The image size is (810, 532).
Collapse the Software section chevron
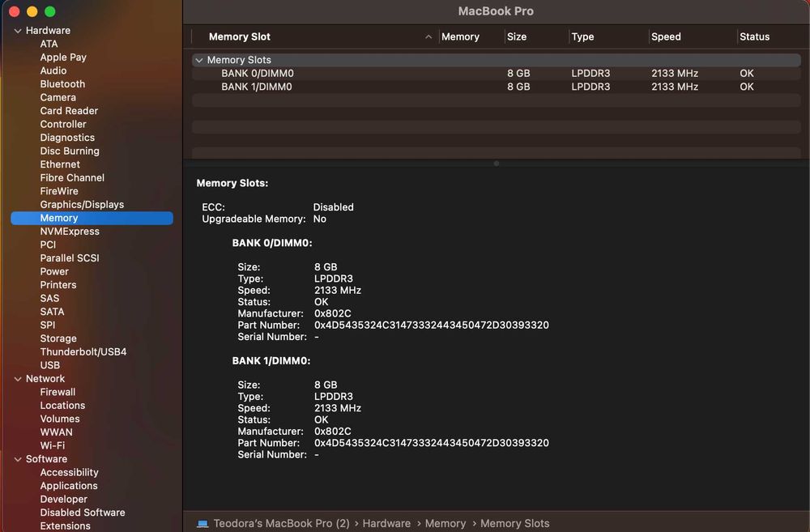[18, 459]
